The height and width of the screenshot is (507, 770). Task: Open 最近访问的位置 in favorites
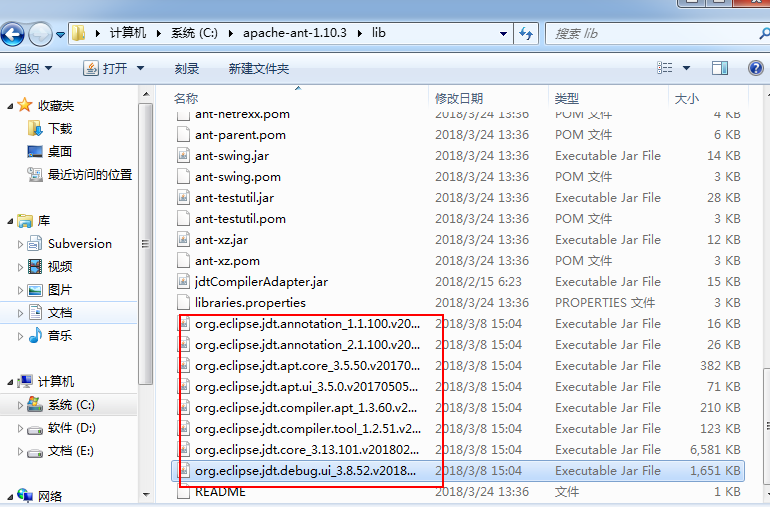point(90,174)
